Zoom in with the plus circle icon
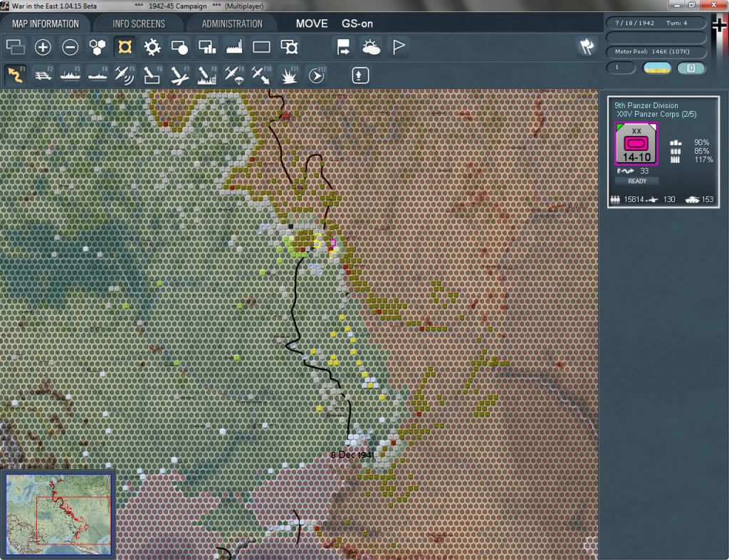 click(x=43, y=47)
